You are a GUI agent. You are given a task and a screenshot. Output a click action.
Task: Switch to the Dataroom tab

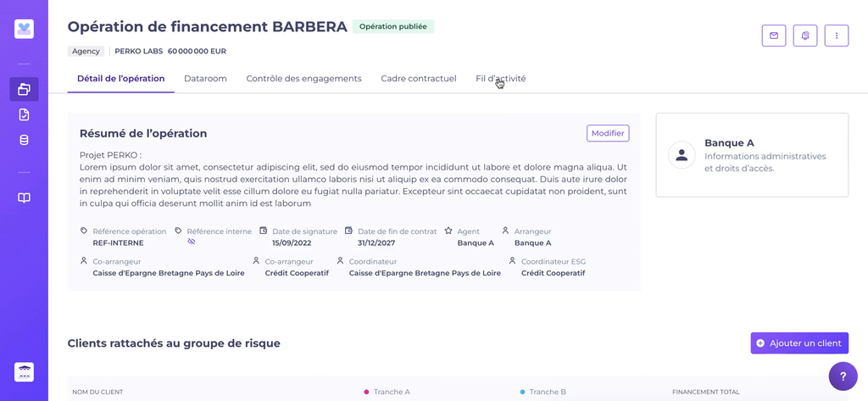[x=205, y=79]
